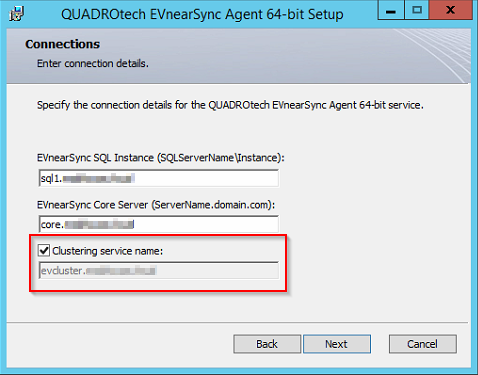This screenshot has height=375, width=478.
Task: Click the installer icon in the title bar
Action: coord(16,14)
